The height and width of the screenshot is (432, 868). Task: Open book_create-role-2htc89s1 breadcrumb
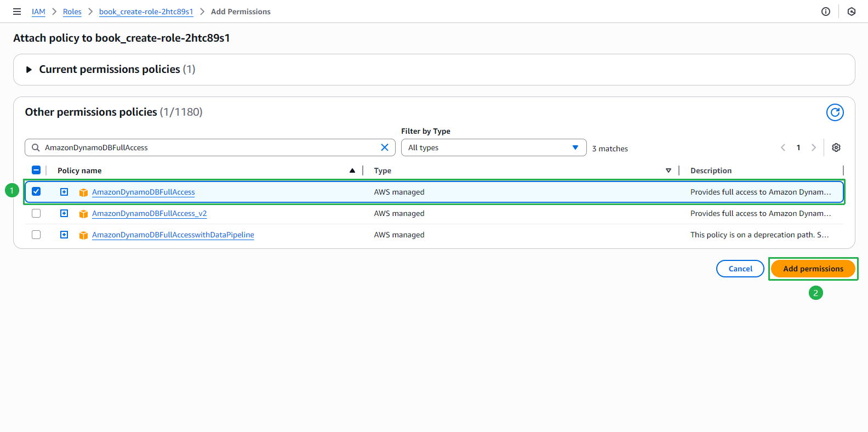[146, 12]
